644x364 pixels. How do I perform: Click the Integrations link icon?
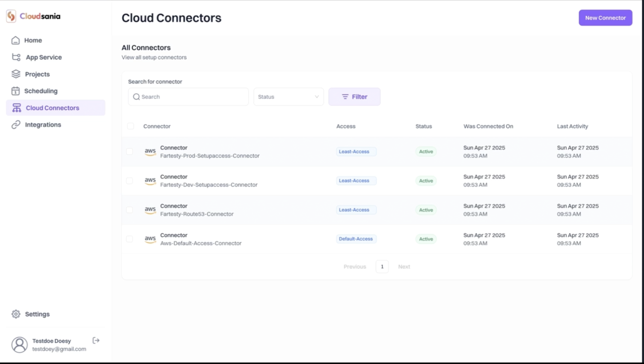pyautogui.click(x=16, y=124)
